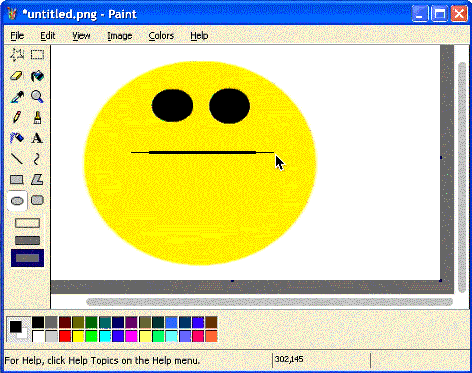The width and height of the screenshot is (472, 373).
Task: Select the Fill With Color bucket tool
Action: (37, 76)
